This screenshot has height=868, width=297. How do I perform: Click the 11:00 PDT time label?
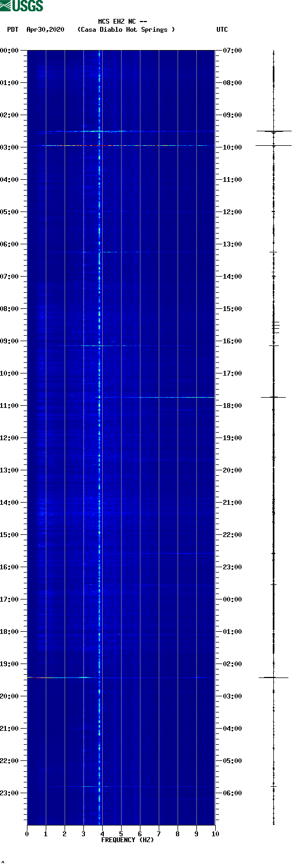coord(10,405)
